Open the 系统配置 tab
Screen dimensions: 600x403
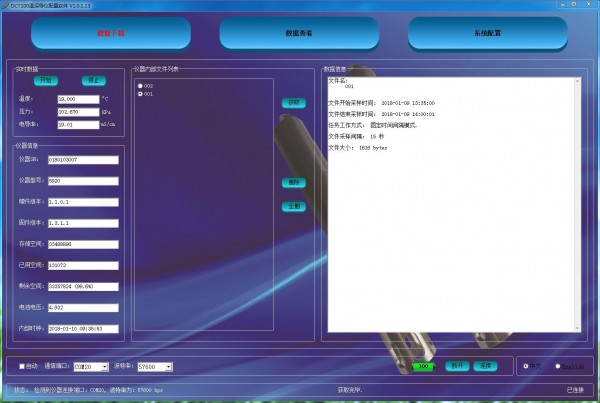coord(487,33)
